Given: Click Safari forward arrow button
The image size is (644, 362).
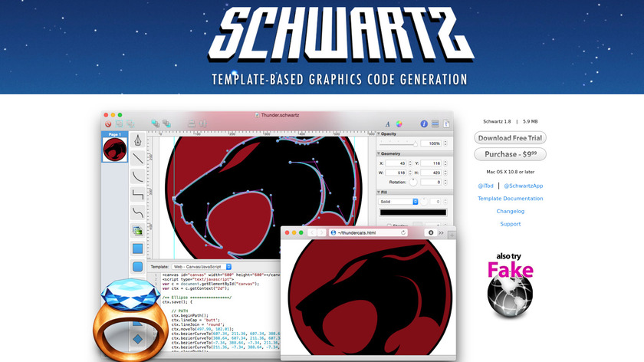Looking at the screenshot, I should tap(321, 232).
